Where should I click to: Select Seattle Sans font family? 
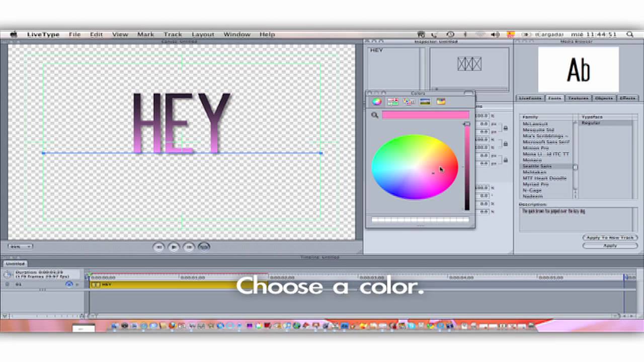[545, 166]
